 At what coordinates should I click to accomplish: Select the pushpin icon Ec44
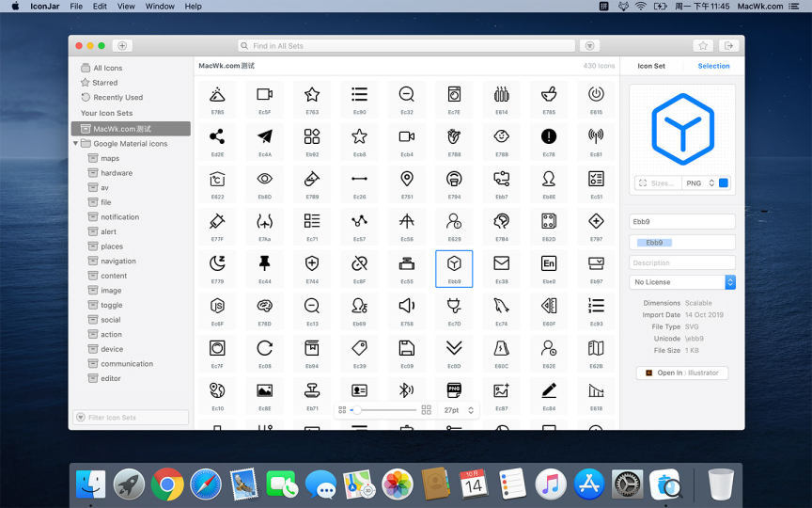tap(265, 263)
